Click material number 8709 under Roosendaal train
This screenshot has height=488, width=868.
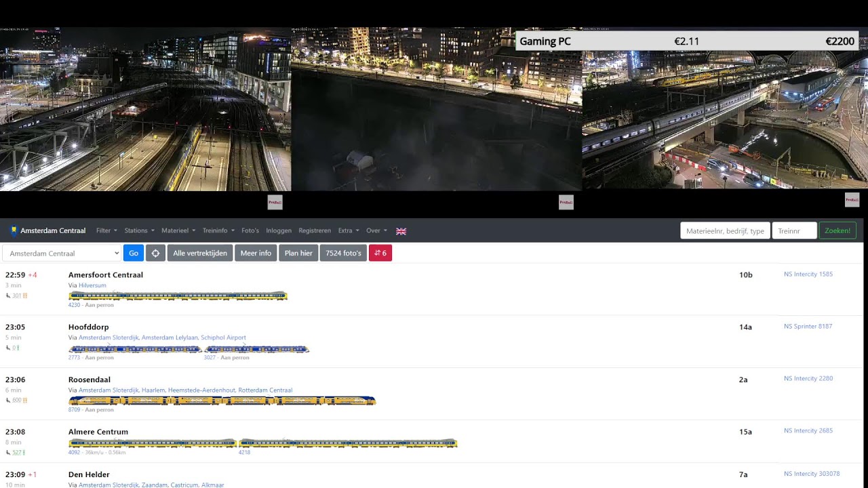(x=74, y=410)
